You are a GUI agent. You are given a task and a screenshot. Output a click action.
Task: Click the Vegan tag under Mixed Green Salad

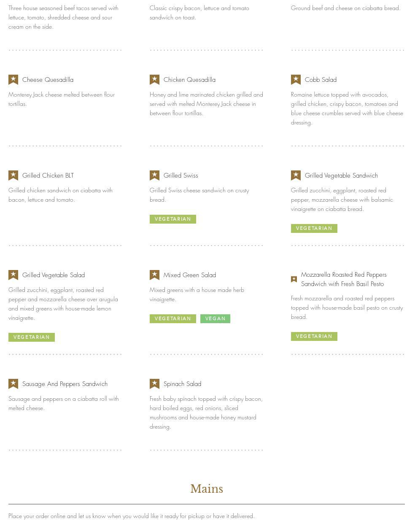coord(215,319)
